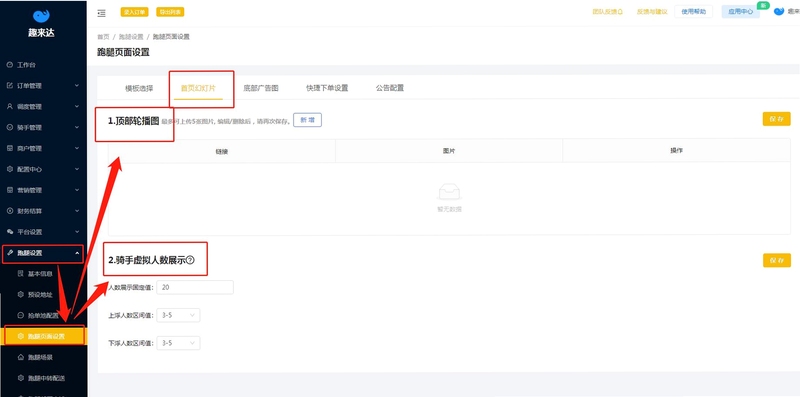
Task: Click the 抢单池配置 submenu icon
Action: click(21, 315)
